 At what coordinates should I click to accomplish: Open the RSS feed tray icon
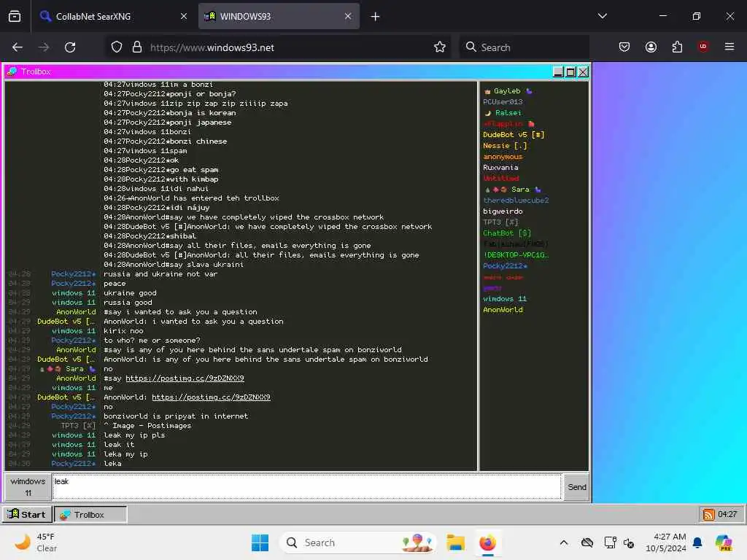tap(708, 515)
